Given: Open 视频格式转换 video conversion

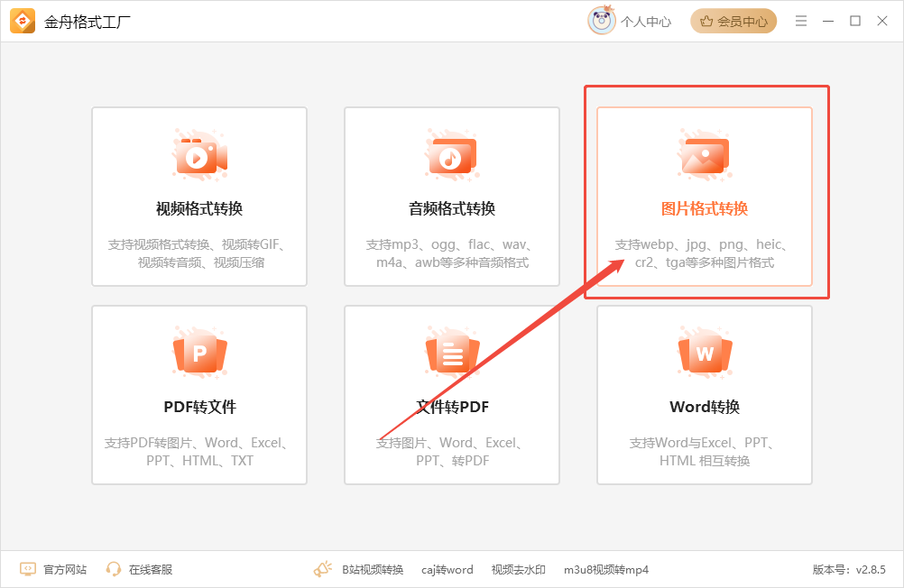Looking at the screenshot, I should click(199, 208).
